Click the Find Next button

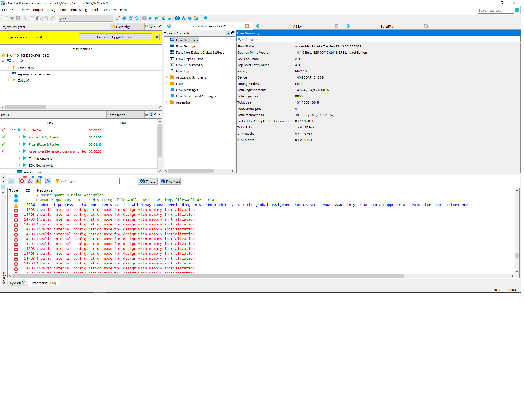pyautogui.click(x=170, y=181)
